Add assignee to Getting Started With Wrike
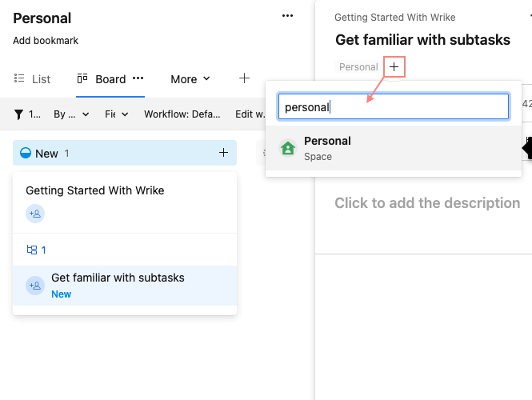This screenshot has height=400, width=532. [35, 214]
